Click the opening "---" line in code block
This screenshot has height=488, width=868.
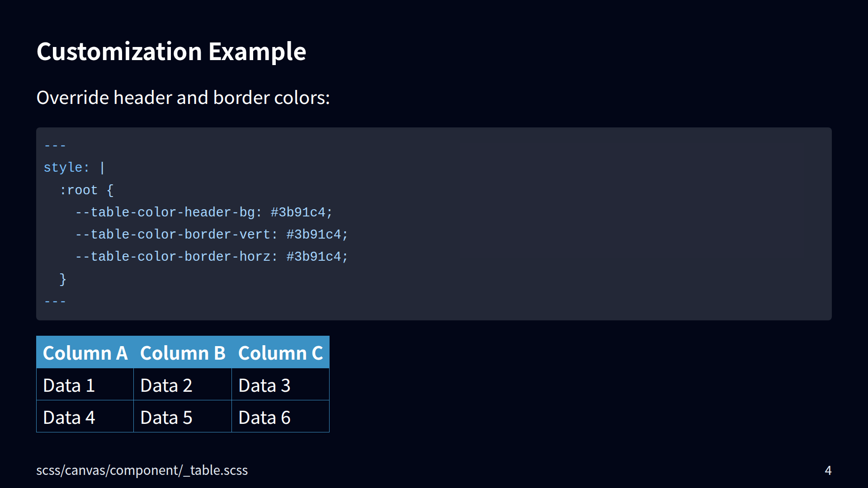55,146
